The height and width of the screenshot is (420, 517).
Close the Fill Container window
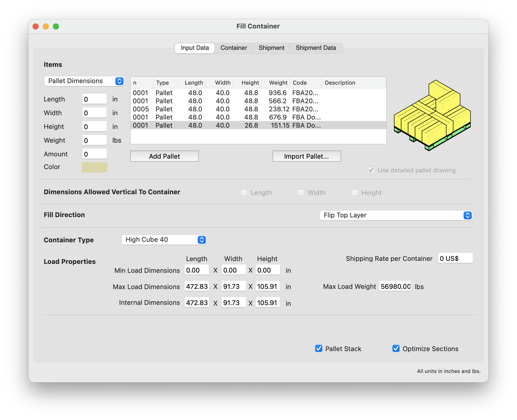pyautogui.click(x=36, y=26)
